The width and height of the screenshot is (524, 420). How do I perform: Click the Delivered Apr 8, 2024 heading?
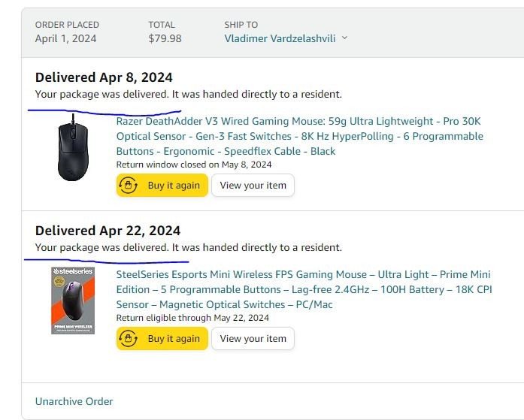pos(104,77)
